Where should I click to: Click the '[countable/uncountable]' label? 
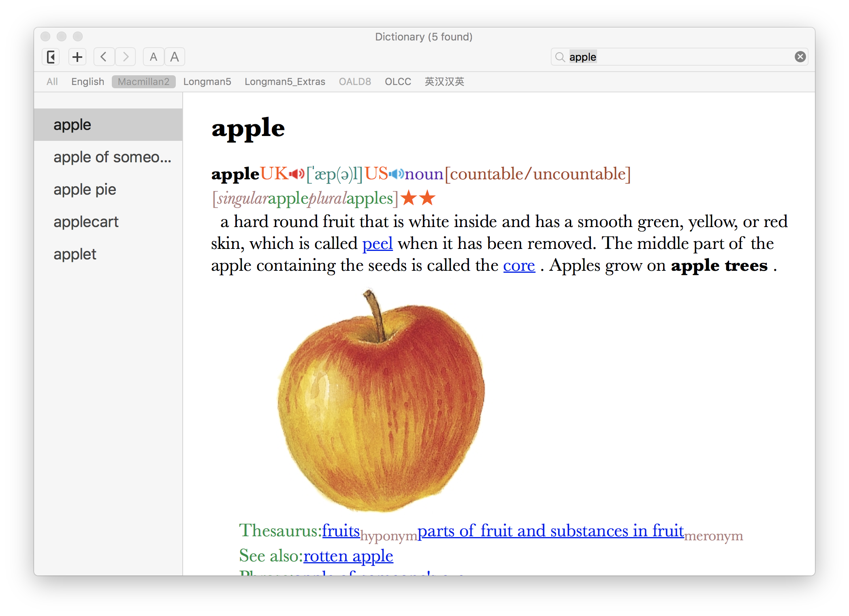click(x=538, y=174)
